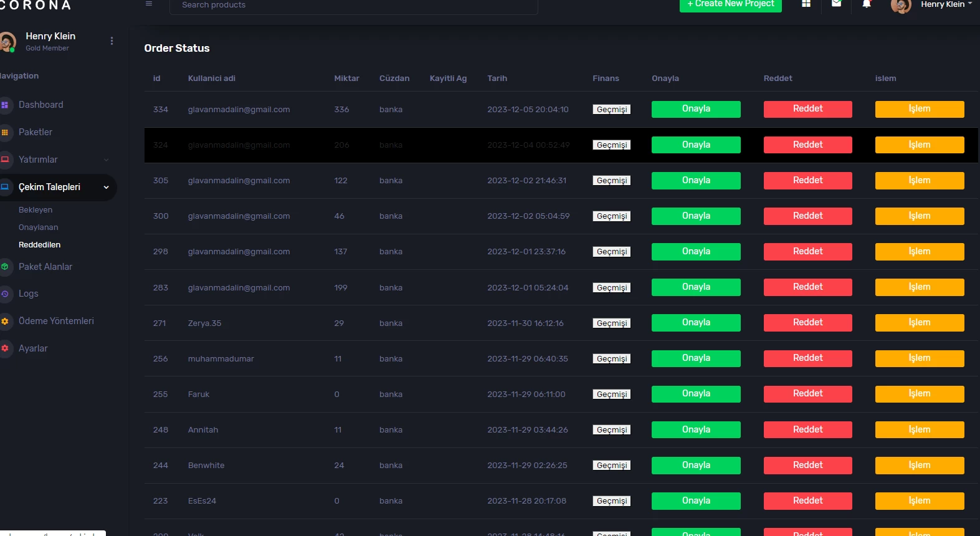Click the Ödeme Yöntemleri sidebar icon
980x536 pixels.
tap(5, 322)
